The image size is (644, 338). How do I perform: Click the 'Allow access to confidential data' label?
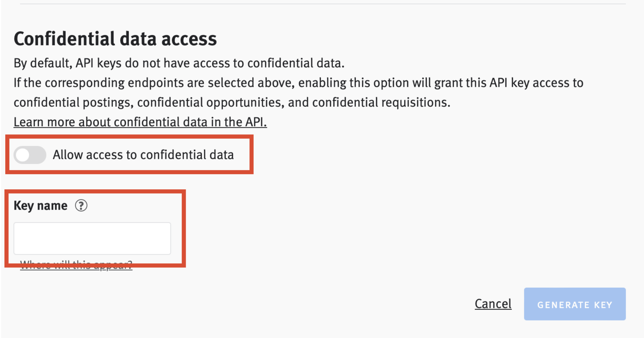(143, 155)
